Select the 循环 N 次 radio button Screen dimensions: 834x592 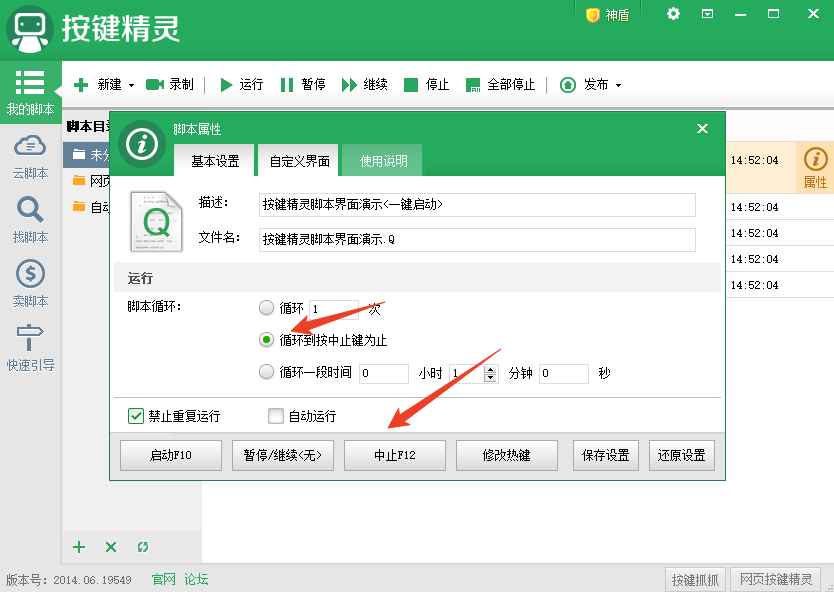(x=266, y=308)
